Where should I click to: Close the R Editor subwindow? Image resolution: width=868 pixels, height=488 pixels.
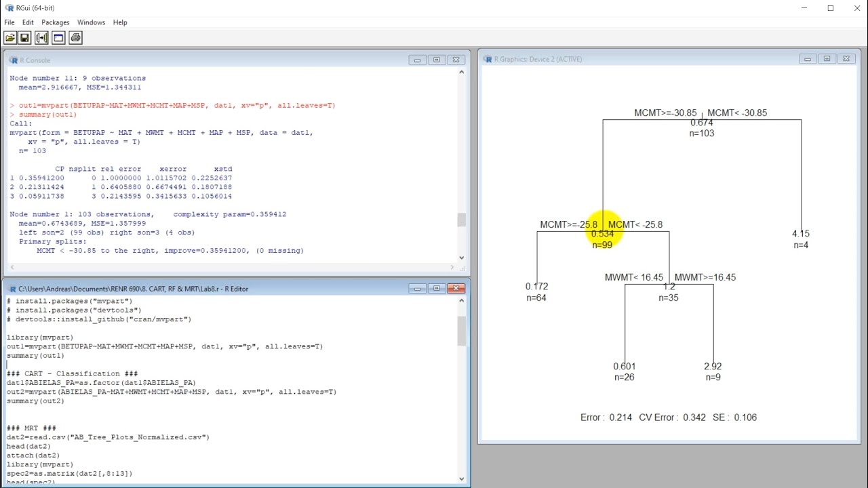[x=456, y=288]
